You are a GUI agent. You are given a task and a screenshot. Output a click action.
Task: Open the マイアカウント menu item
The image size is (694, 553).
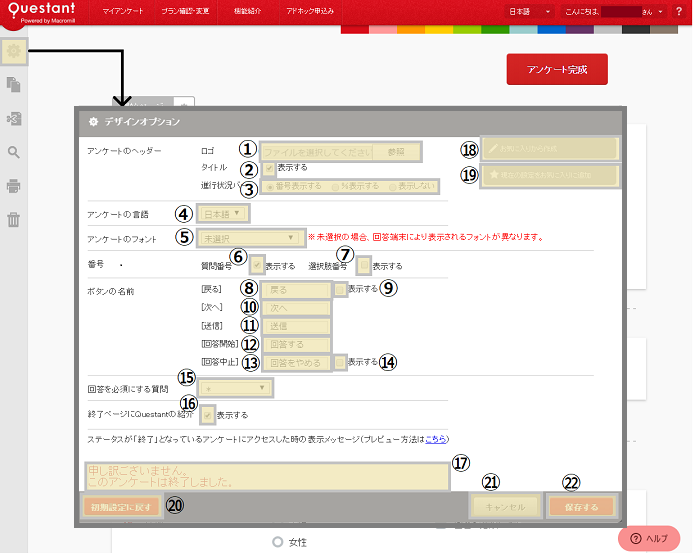pos(123,11)
